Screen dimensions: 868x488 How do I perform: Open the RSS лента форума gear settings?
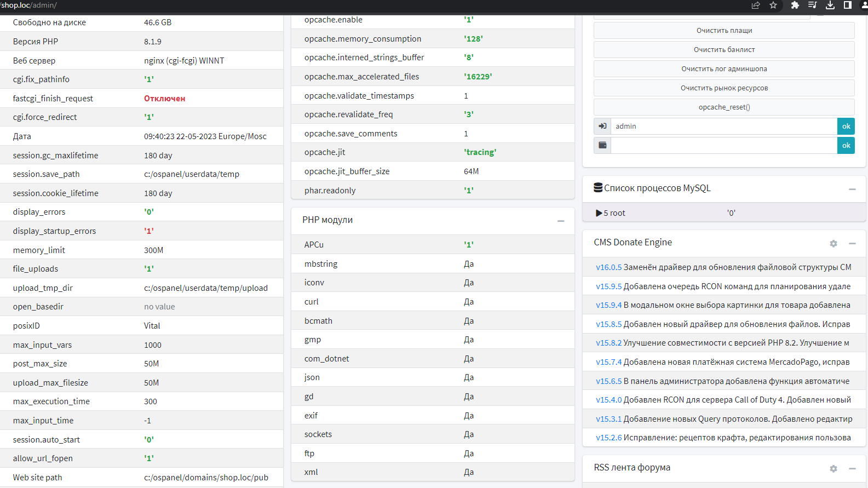click(833, 469)
